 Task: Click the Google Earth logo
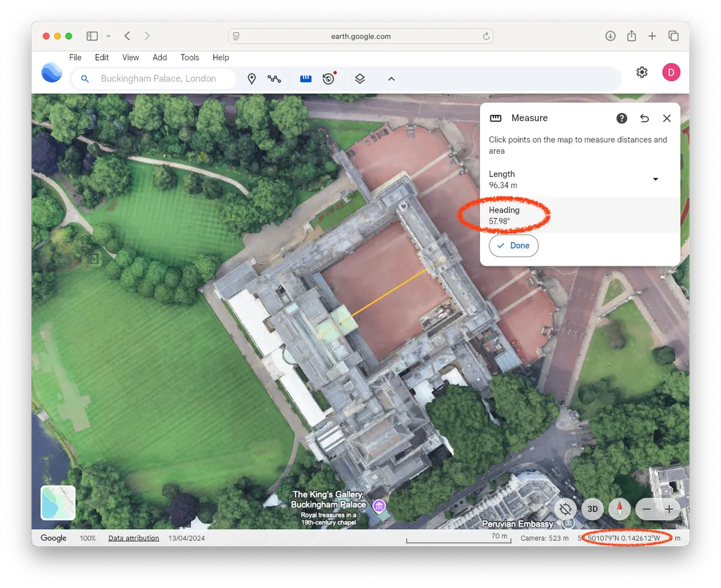coord(52,72)
